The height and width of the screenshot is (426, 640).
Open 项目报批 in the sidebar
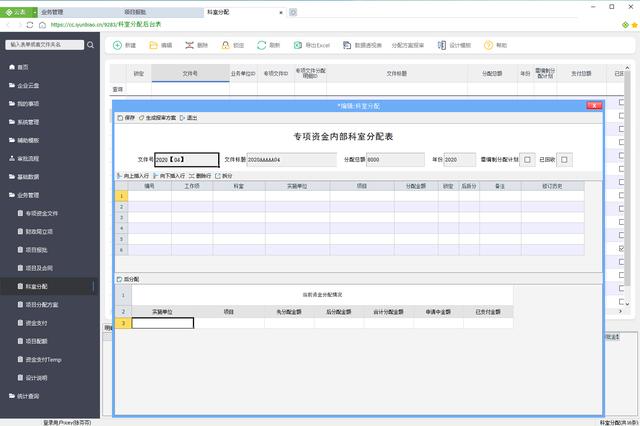[x=33, y=250]
